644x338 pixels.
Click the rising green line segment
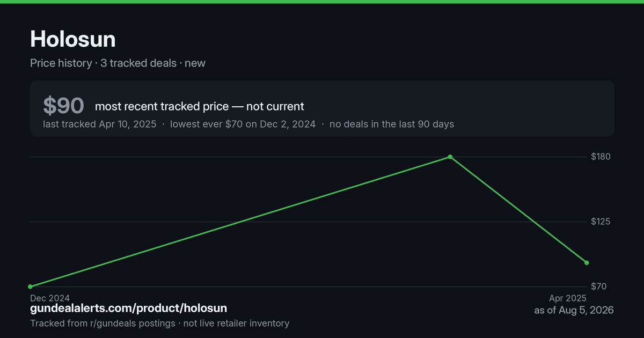[240, 222]
